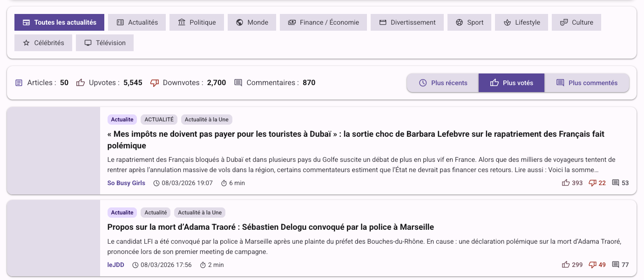644x280 pixels.
Task: Click the Adama Traoré article headline
Action: click(271, 227)
